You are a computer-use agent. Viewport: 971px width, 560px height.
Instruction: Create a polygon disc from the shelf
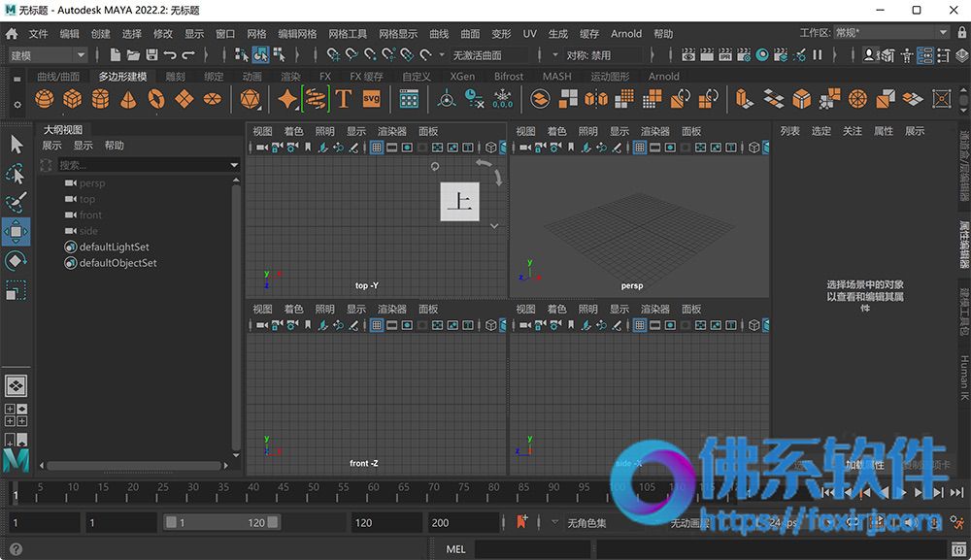(213, 98)
